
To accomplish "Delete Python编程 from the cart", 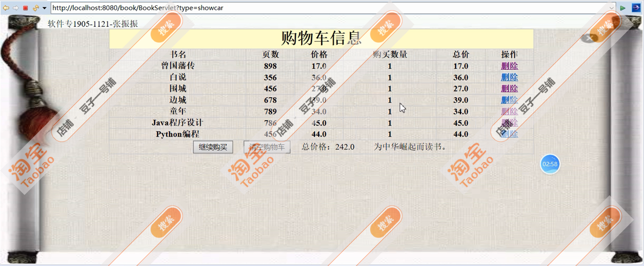I will [509, 134].
